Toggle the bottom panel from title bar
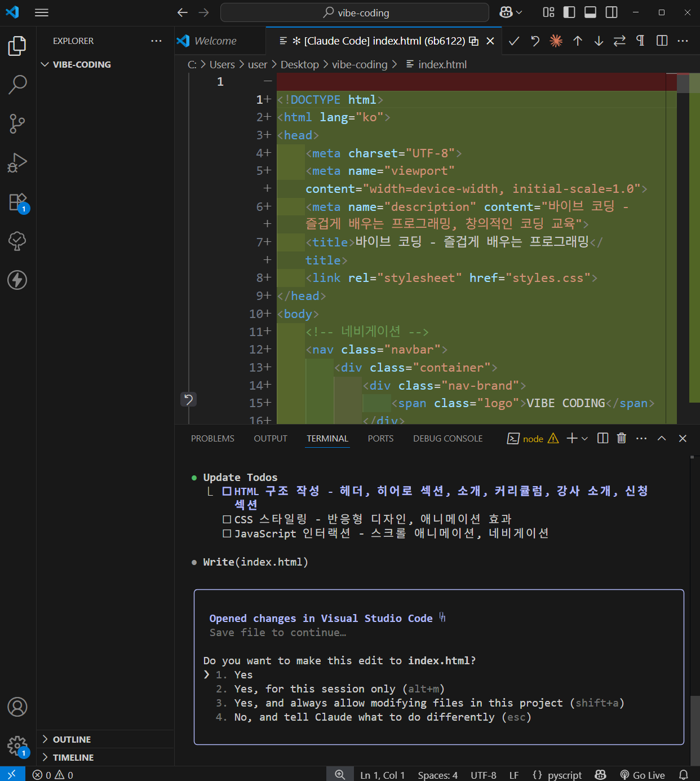 tap(590, 12)
